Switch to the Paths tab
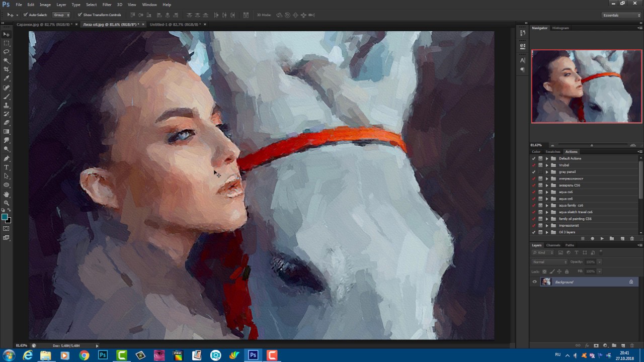The image size is (644, 362). point(570,245)
